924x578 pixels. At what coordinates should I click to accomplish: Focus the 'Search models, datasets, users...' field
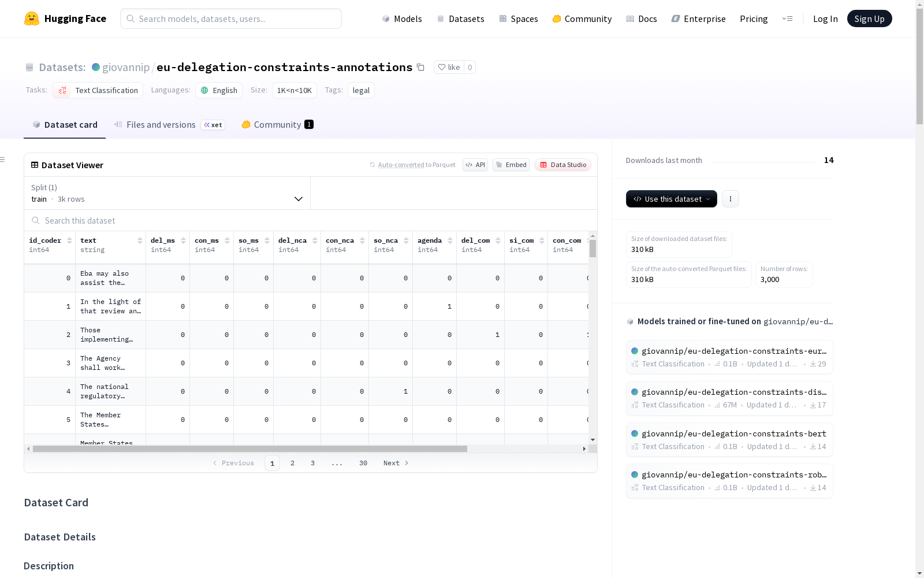(x=231, y=18)
